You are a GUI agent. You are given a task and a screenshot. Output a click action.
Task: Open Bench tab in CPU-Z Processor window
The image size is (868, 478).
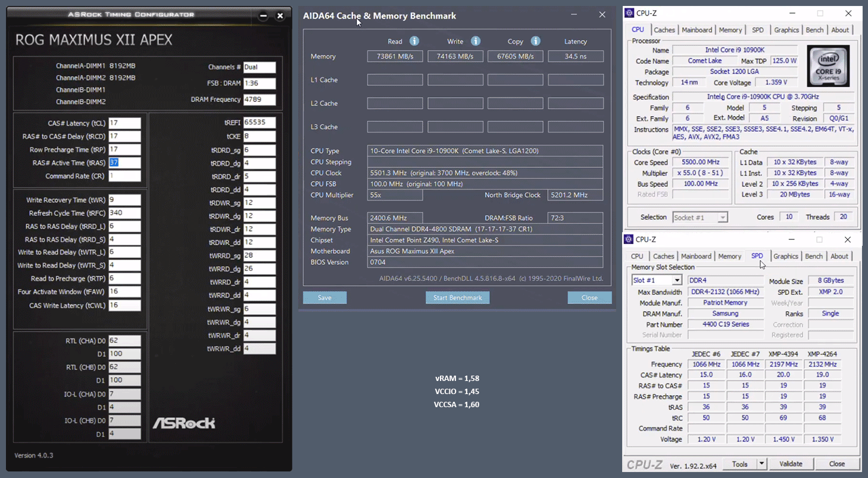pyautogui.click(x=815, y=30)
